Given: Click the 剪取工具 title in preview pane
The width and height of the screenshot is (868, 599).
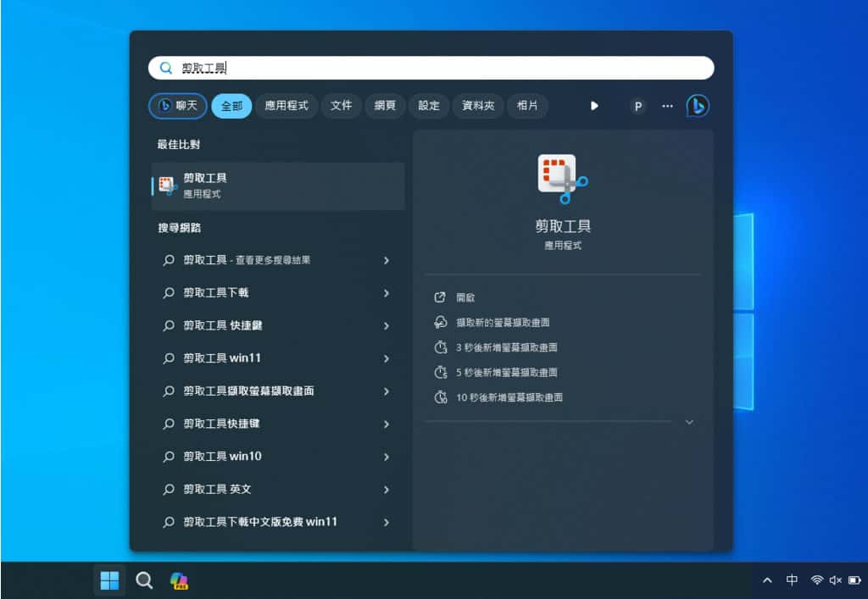Looking at the screenshot, I should pos(563,225).
